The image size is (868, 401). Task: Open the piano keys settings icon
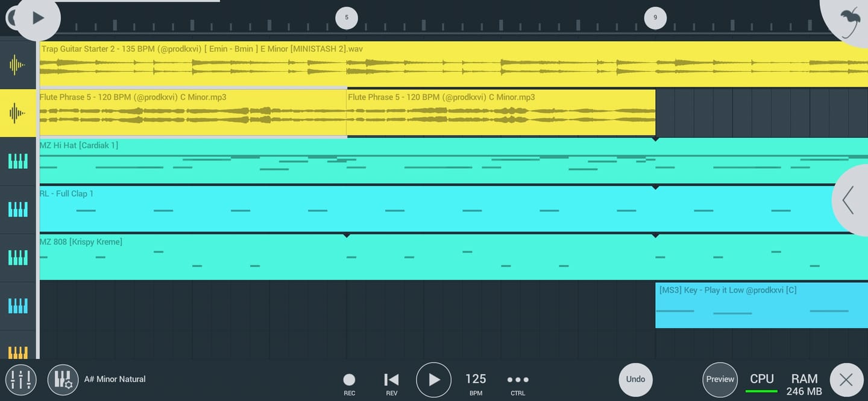pyautogui.click(x=63, y=380)
